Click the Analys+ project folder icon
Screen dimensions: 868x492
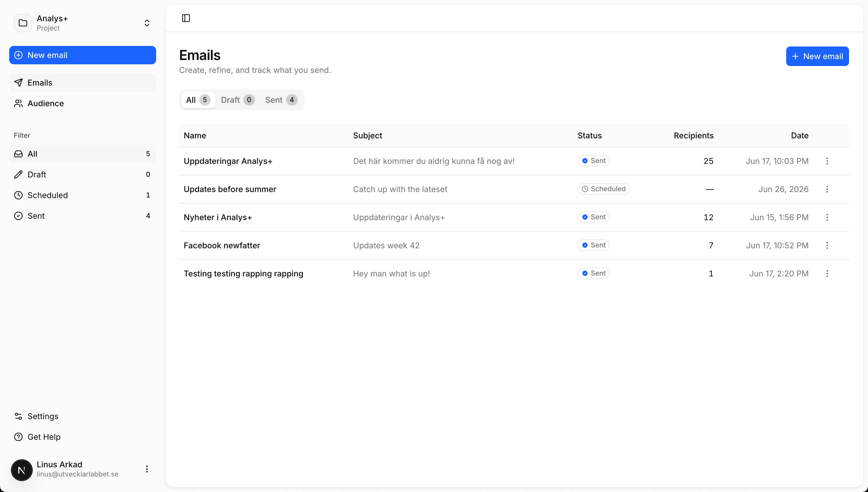(23, 23)
